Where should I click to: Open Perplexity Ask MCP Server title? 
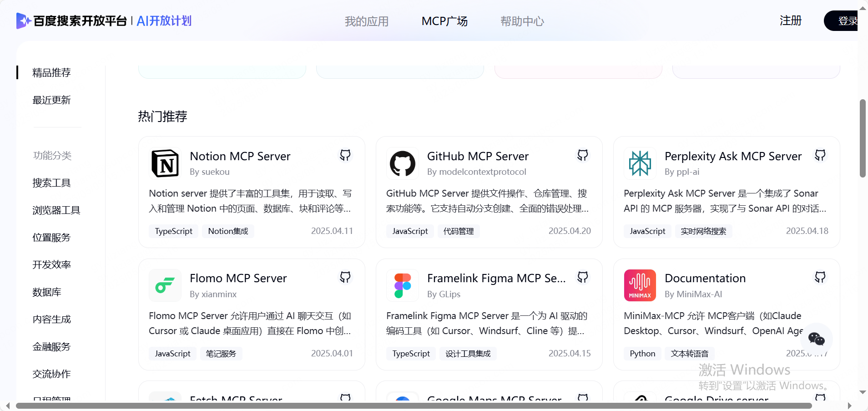(x=733, y=156)
